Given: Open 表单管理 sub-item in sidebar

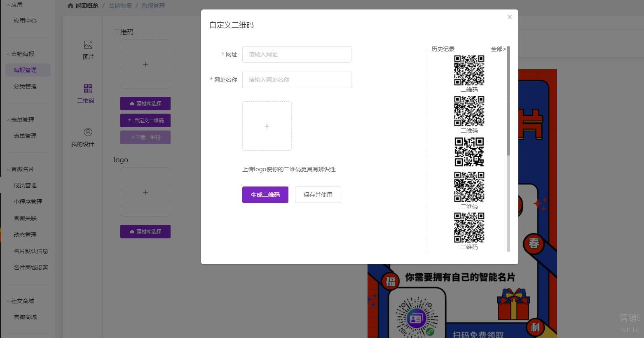Looking at the screenshot, I should coord(25,136).
